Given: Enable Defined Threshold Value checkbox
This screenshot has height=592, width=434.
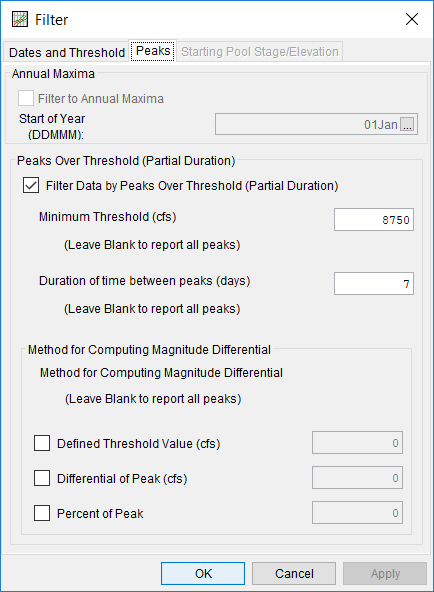Looking at the screenshot, I should (42, 443).
